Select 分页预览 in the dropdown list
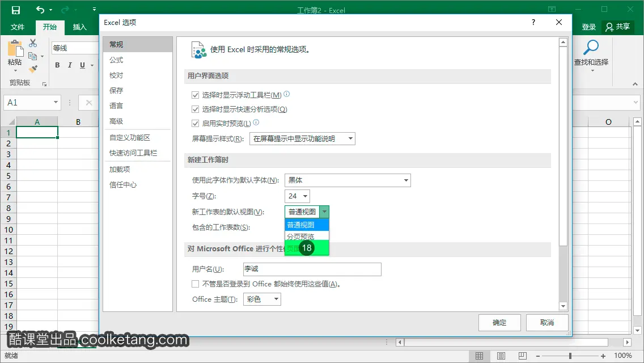The height and width of the screenshot is (363, 644). click(307, 237)
